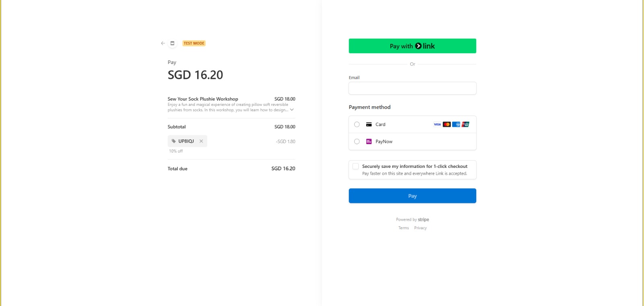The height and width of the screenshot is (306, 644).
Task: Open the Privacy link
Action: (x=420, y=228)
